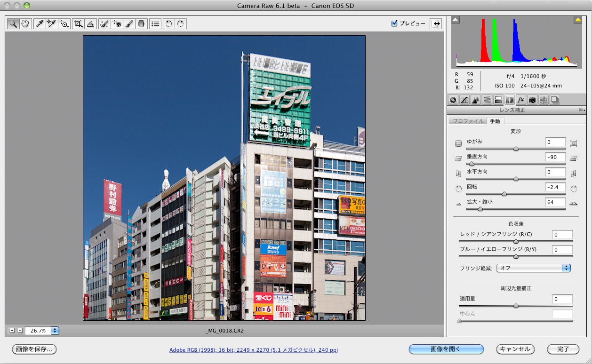Open the zoom level 26.7% dropdown
The height and width of the screenshot is (364, 592).
pos(55,331)
